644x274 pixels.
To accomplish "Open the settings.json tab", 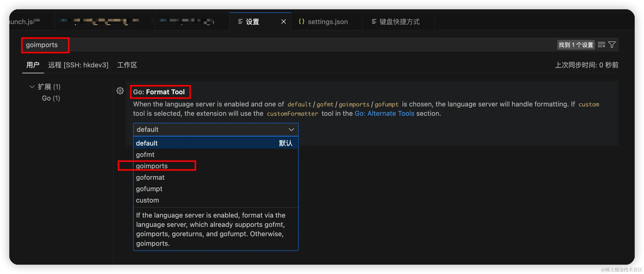I will click(327, 22).
